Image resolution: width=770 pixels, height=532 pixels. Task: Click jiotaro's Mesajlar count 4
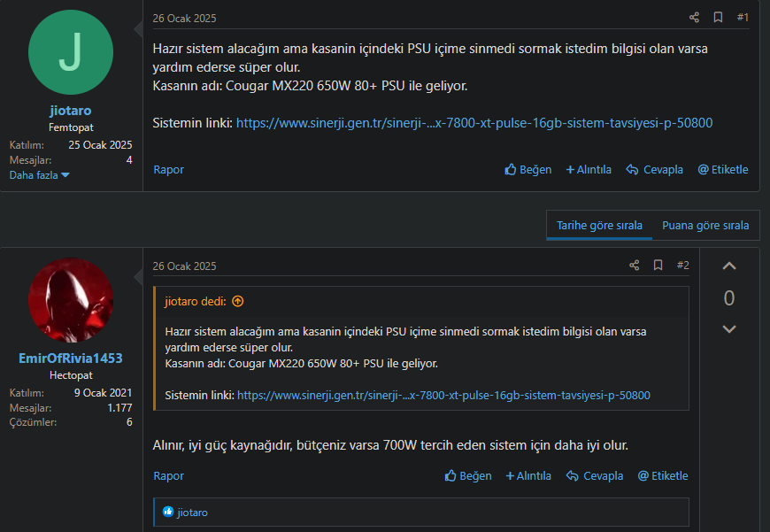pyautogui.click(x=129, y=159)
